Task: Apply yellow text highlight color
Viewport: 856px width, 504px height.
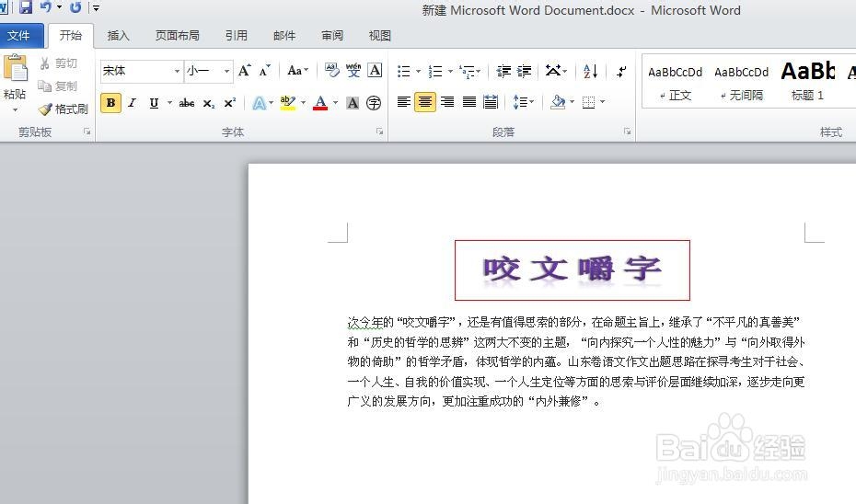Action: point(288,102)
